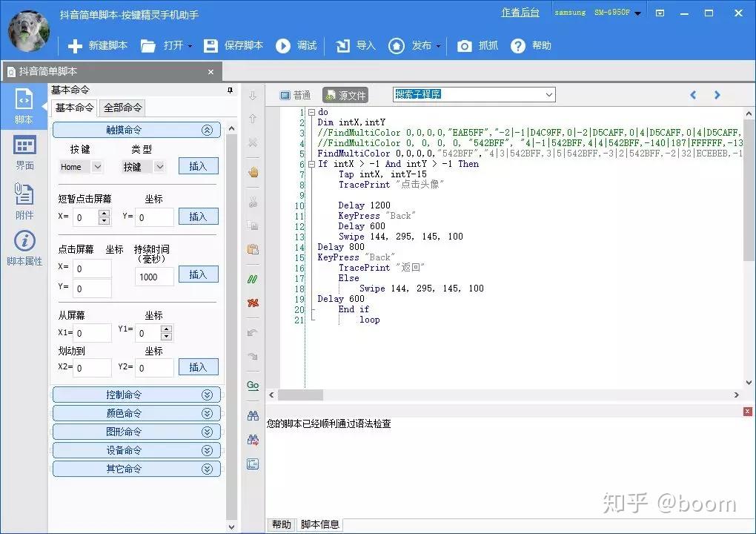
Task: Switch to the 基本命令 tab
Action: click(74, 108)
